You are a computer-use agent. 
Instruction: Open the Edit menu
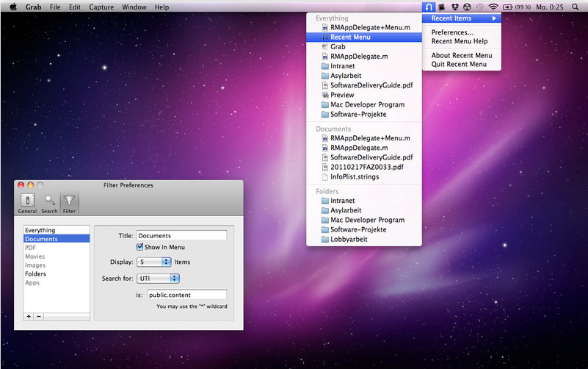click(x=75, y=7)
